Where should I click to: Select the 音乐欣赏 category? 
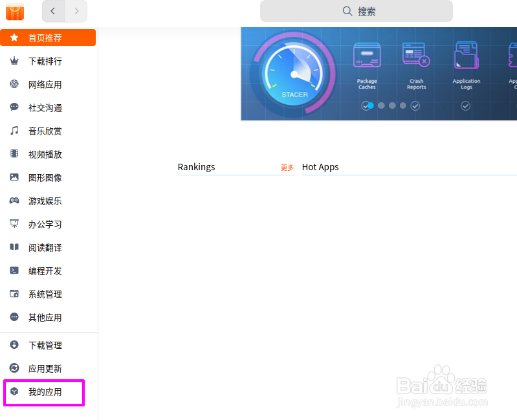tap(48, 131)
